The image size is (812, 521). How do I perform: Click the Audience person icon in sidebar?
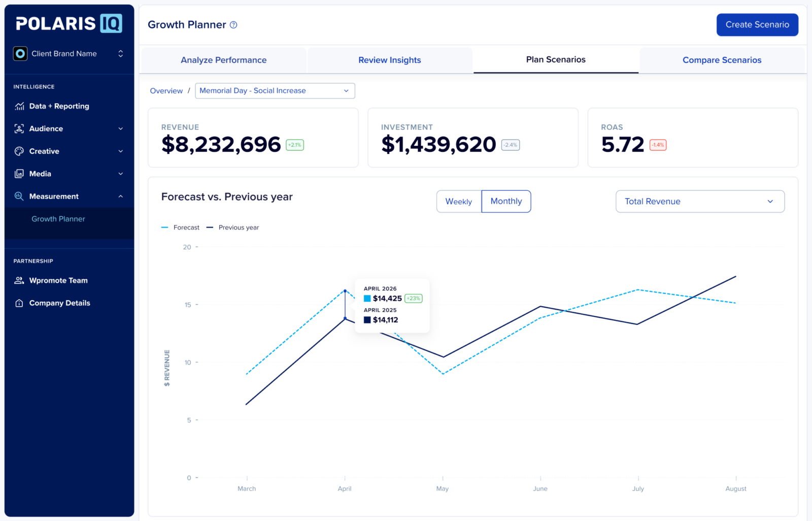tap(19, 128)
